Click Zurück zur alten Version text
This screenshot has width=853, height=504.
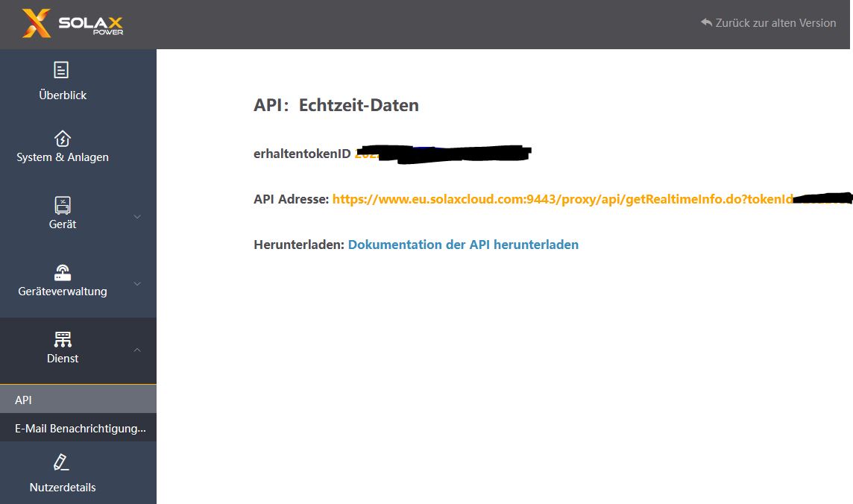click(x=775, y=23)
